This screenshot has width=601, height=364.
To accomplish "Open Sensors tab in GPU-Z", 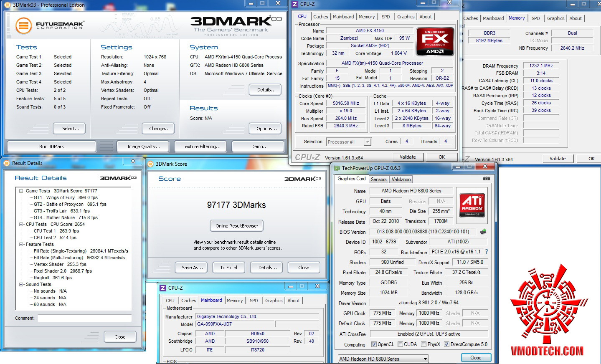I will (x=379, y=179).
